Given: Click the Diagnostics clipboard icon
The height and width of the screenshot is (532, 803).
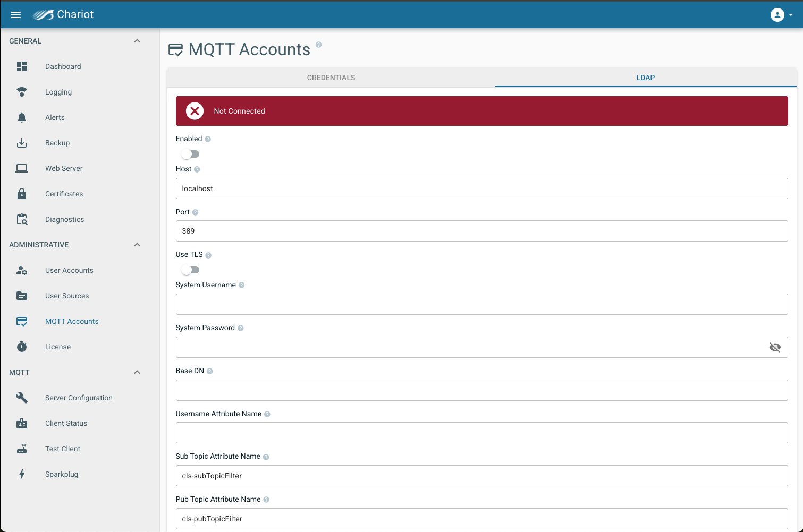Looking at the screenshot, I should tap(22, 219).
